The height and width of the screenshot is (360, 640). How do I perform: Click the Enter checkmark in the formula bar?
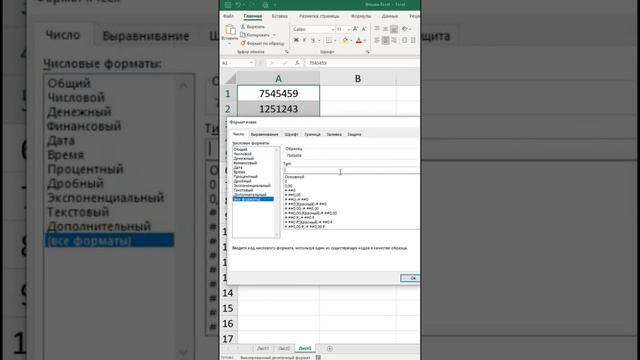click(285, 63)
